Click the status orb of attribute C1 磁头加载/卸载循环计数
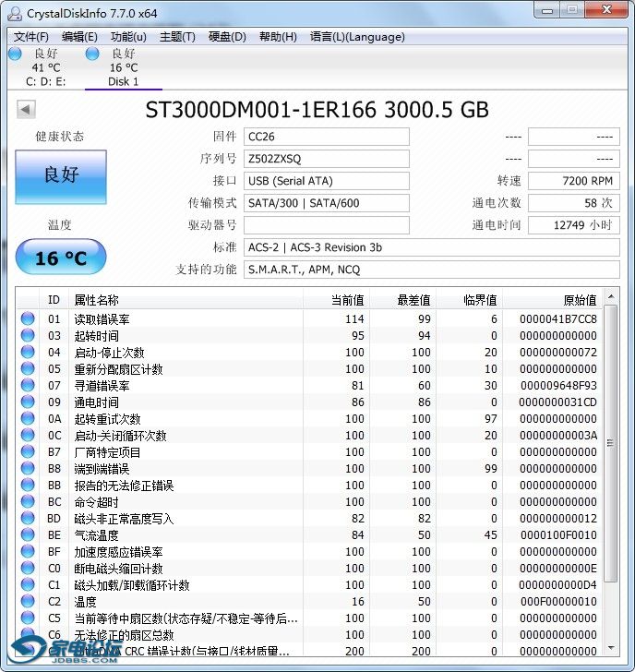This screenshot has height=672, width=635. [x=28, y=584]
